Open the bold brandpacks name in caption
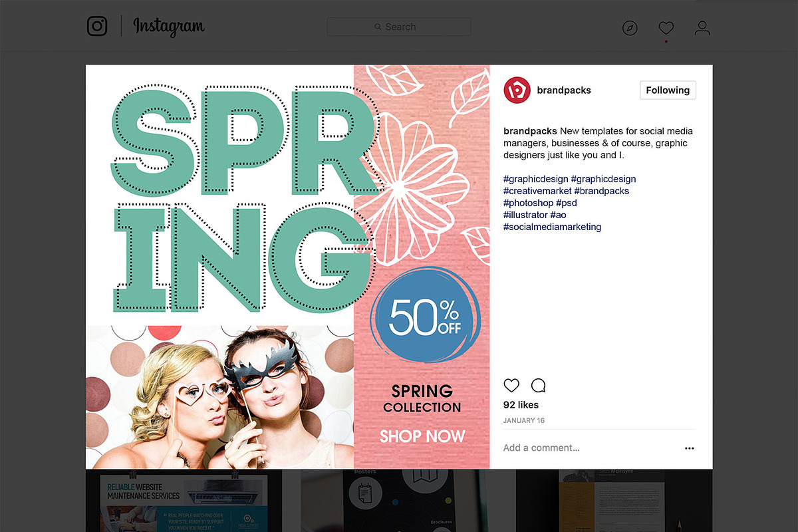The width and height of the screenshot is (798, 532). [x=530, y=131]
